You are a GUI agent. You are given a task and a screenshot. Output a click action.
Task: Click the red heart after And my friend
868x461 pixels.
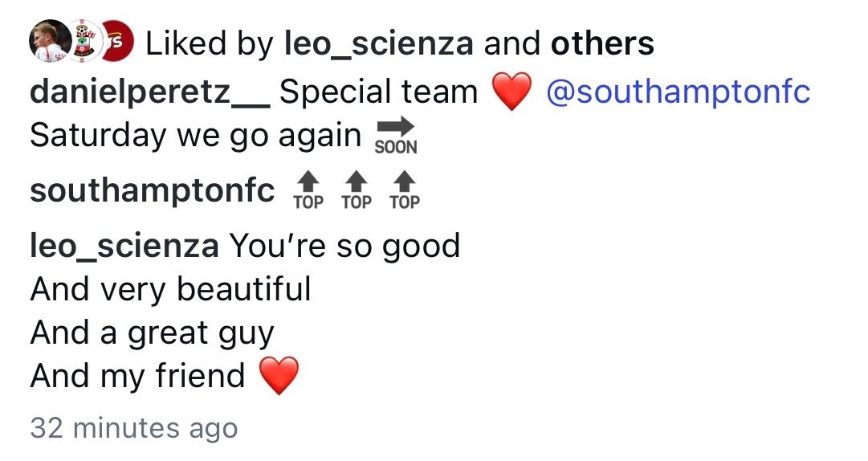[x=279, y=376]
